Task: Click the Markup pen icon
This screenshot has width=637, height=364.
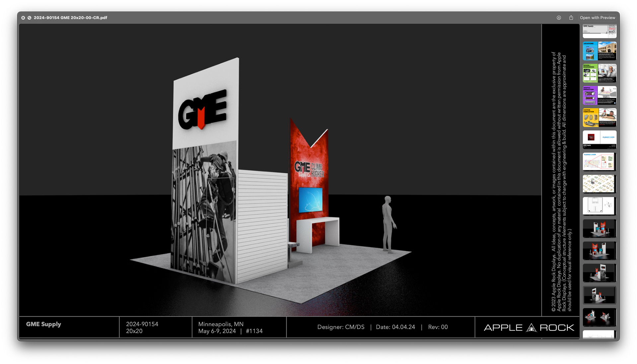Action: click(x=559, y=18)
